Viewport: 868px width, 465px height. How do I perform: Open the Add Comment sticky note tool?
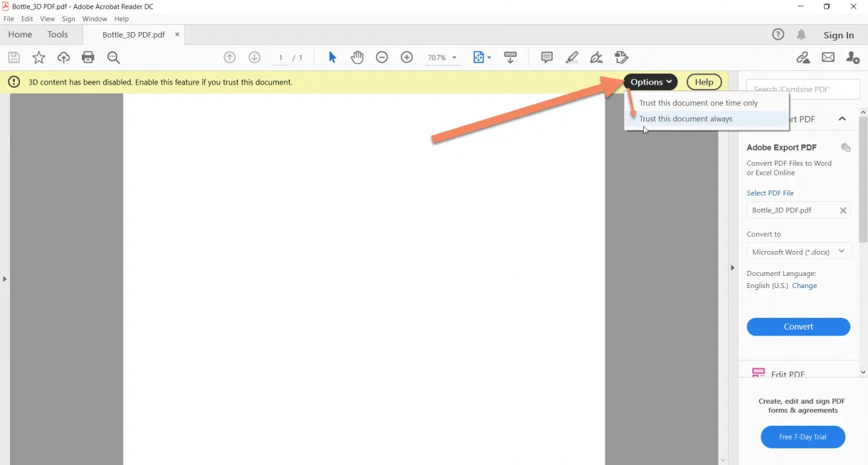(546, 57)
